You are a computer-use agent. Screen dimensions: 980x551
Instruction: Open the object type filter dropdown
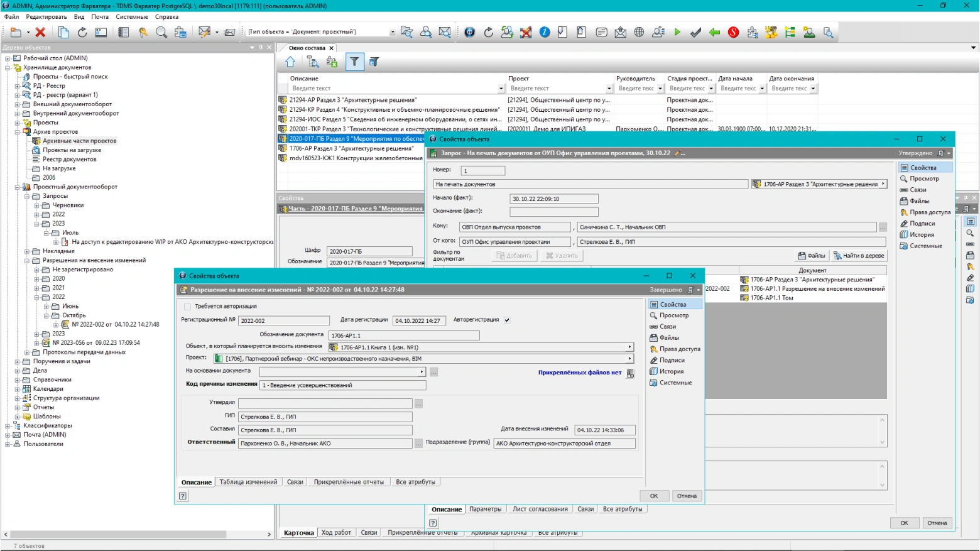pos(392,32)
